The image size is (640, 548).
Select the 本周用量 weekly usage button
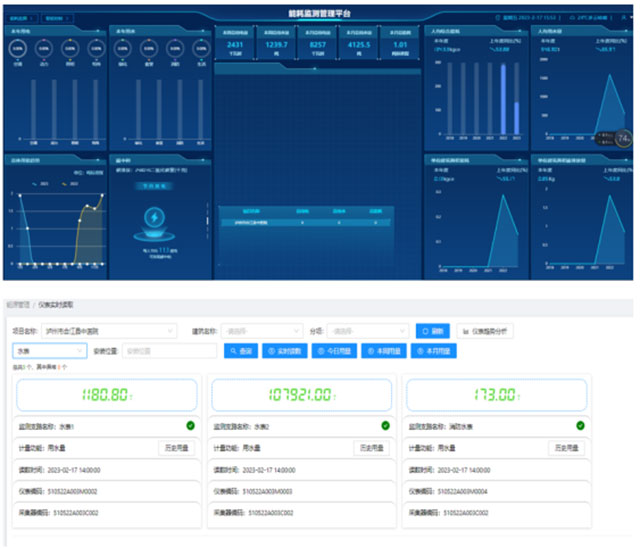(x=384, y=351)
